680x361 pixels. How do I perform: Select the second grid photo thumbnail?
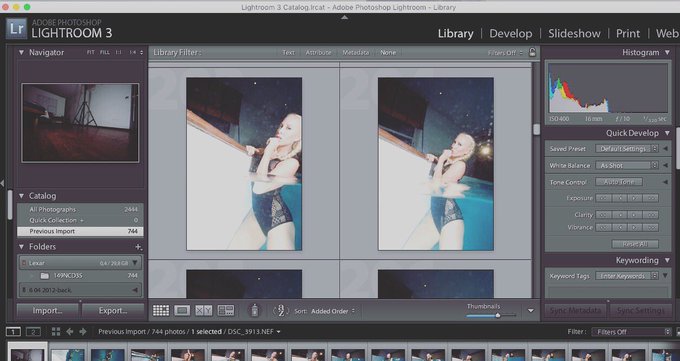[436, 164]
